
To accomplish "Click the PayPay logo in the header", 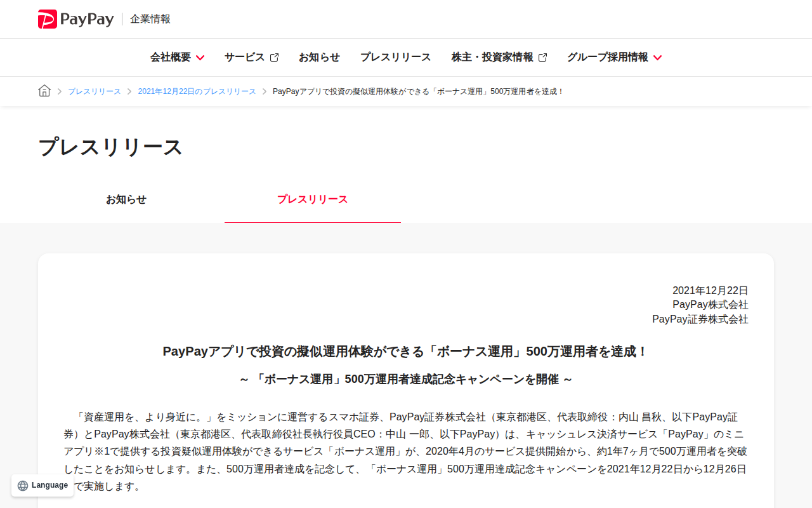I will click(75, 19).
